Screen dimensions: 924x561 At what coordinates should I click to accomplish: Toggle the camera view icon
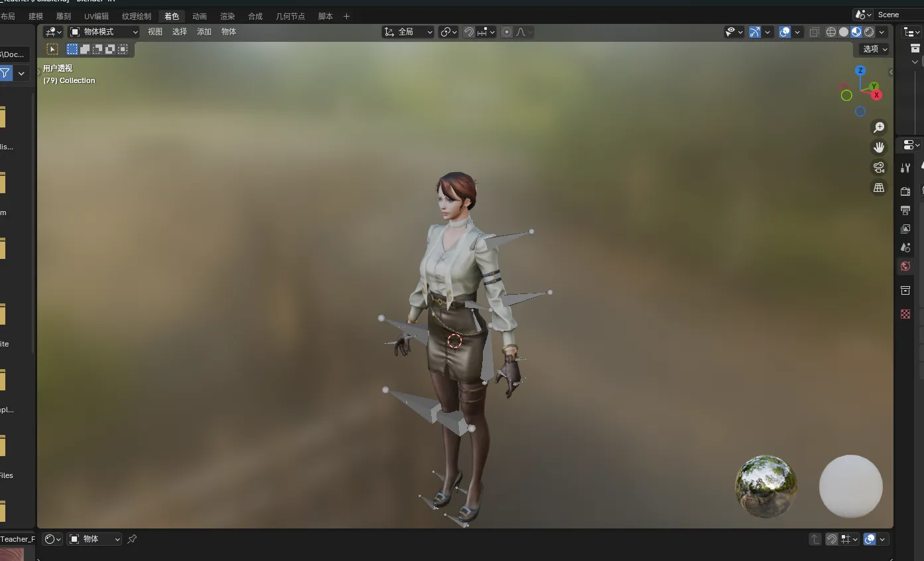879,167
